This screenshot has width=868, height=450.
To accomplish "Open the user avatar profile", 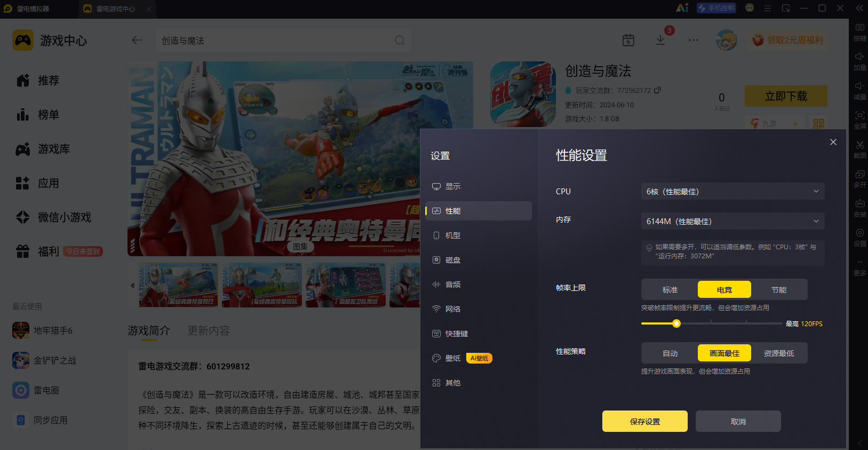I will tap(727, 40).
